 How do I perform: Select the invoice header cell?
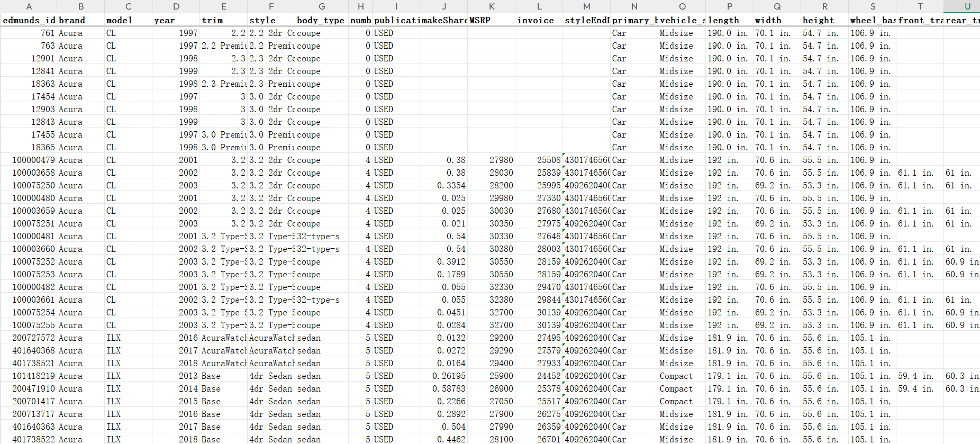click(539, 20)
